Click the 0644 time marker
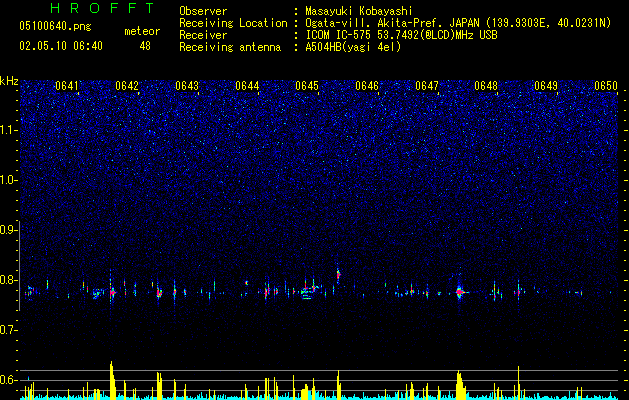Viewport: 629px width, 400px height. pos(247,86)
